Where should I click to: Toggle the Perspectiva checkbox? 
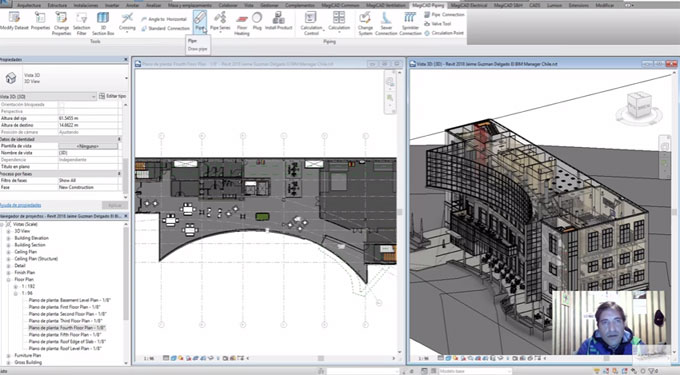[x=61, y=111]
